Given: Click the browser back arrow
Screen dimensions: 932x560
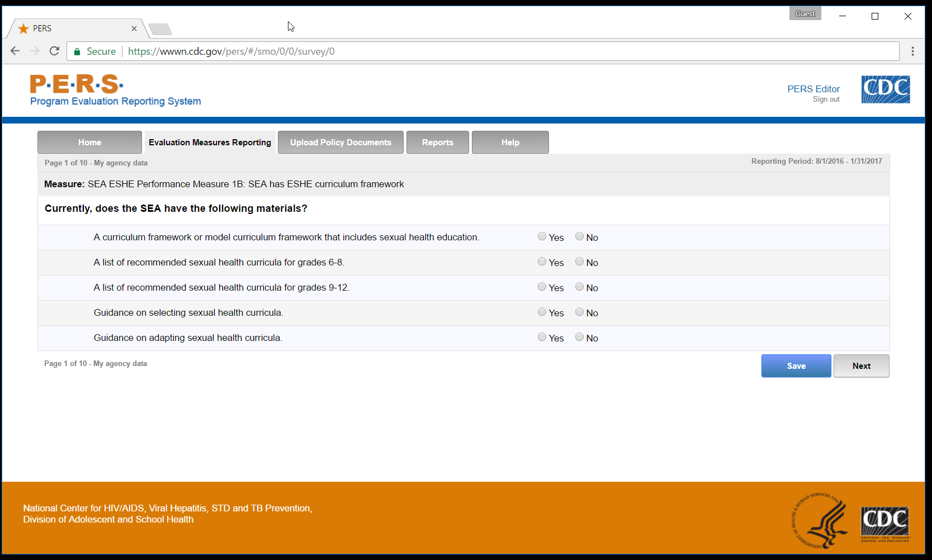Looking at the screenshot, I should (x=15, y=51).
